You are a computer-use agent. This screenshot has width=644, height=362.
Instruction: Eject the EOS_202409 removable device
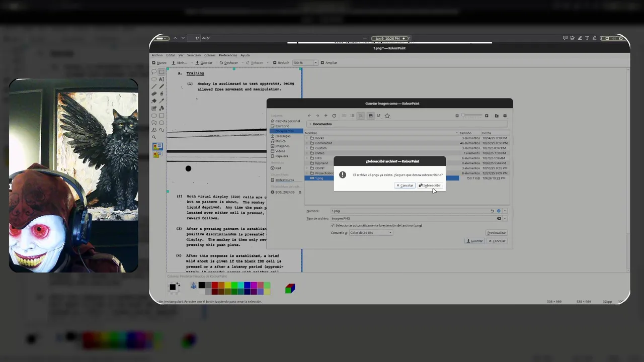(300, 192)
